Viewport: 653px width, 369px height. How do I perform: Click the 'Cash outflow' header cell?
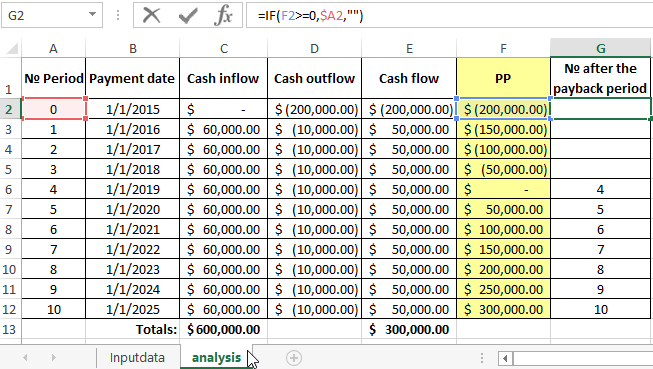click(x=314, y=78)
